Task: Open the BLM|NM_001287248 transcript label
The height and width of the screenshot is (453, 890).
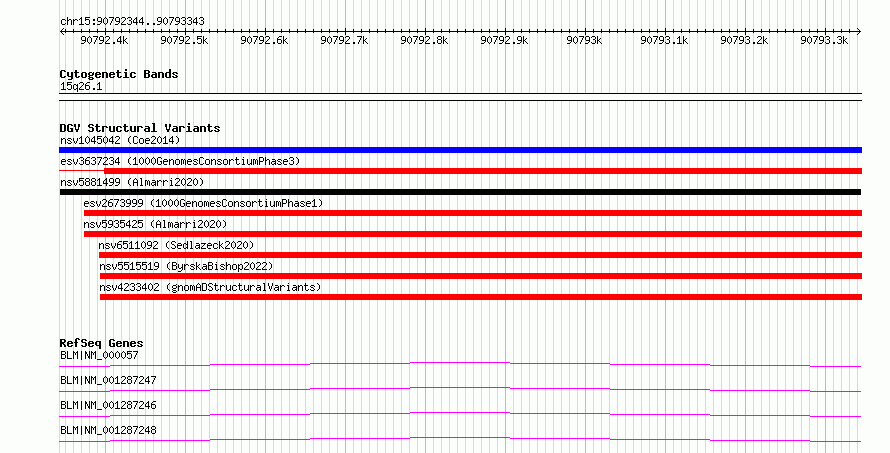Action: pyautogui.click(x=108, y=430)
